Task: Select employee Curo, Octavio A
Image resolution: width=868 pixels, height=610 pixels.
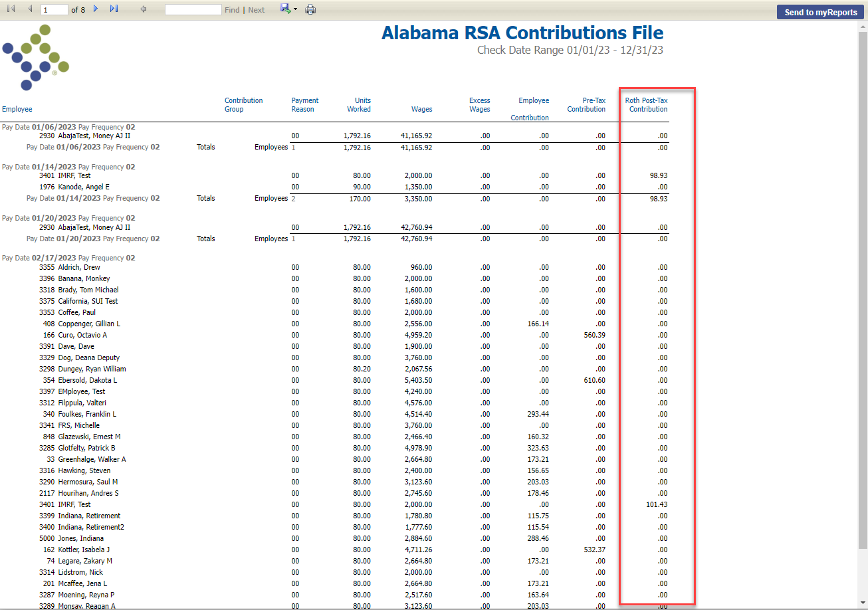Action: click(84, 335)
